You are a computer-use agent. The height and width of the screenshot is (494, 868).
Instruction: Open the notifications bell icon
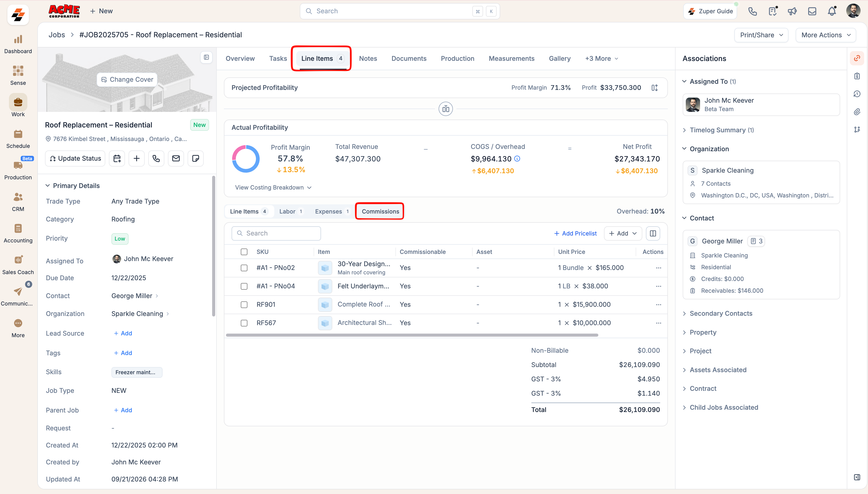pyautogui.click(x=832, y=11)
